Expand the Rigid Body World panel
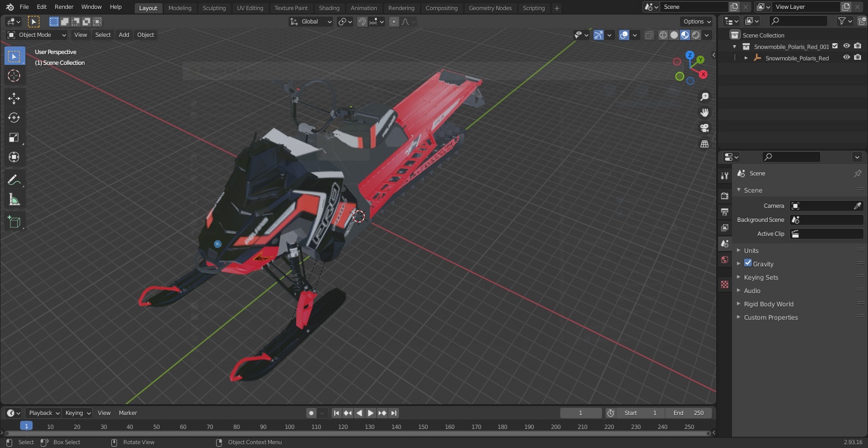868x448 pixels. [x=768, y=304]
